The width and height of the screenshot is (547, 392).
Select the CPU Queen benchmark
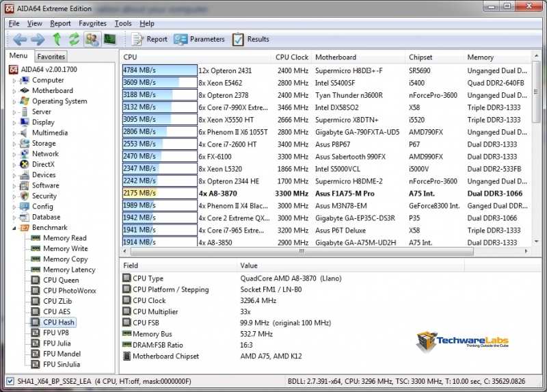[61, 280]
